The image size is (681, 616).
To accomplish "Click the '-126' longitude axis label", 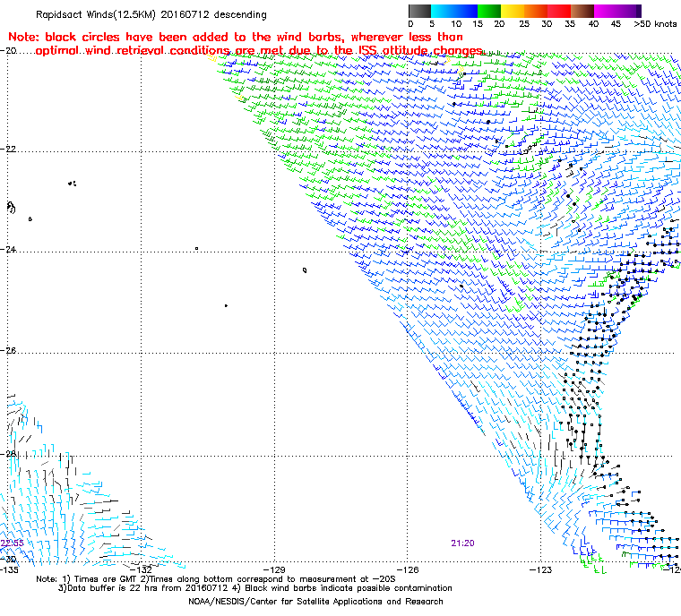I will coord(408,569).
